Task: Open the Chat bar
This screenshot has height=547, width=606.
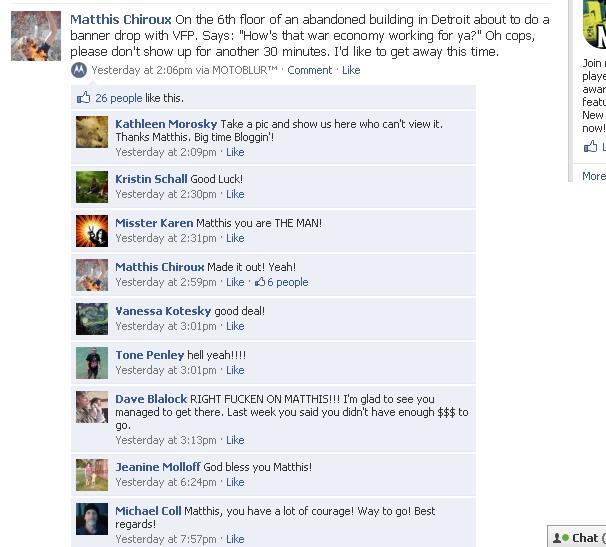Action: [x=577, y=537]
